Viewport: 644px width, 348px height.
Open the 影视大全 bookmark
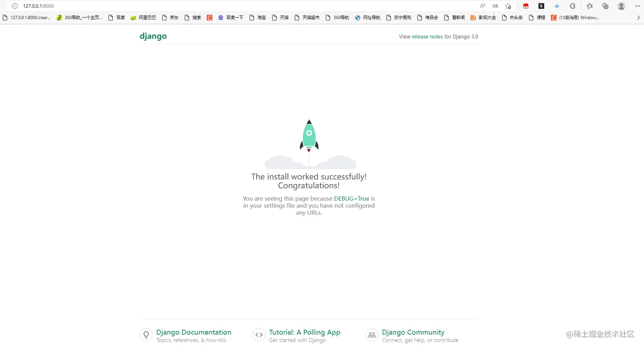[x=483, y=17]
